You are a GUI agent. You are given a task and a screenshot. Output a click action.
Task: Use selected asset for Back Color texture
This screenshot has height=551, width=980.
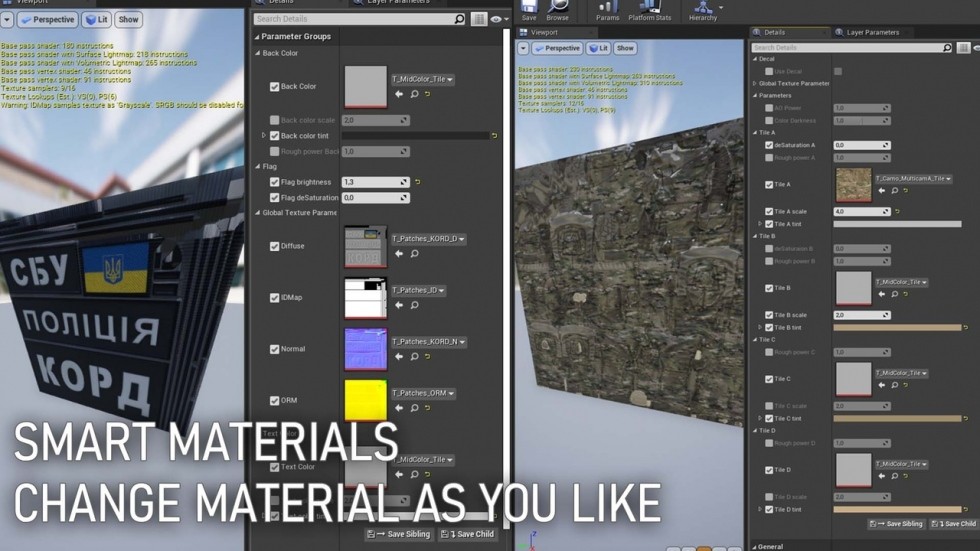point(399,94)
